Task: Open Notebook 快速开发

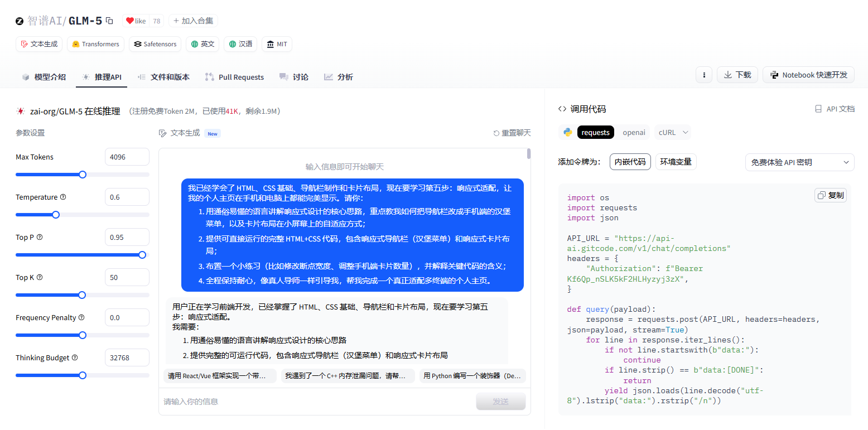Action: tap(808, 75)
